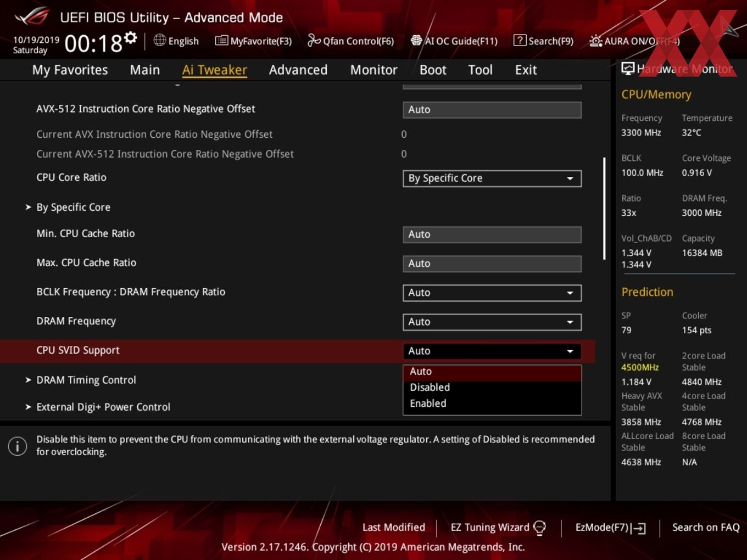
Task: Switch to My Favorites tab
Action: [70, 70]
